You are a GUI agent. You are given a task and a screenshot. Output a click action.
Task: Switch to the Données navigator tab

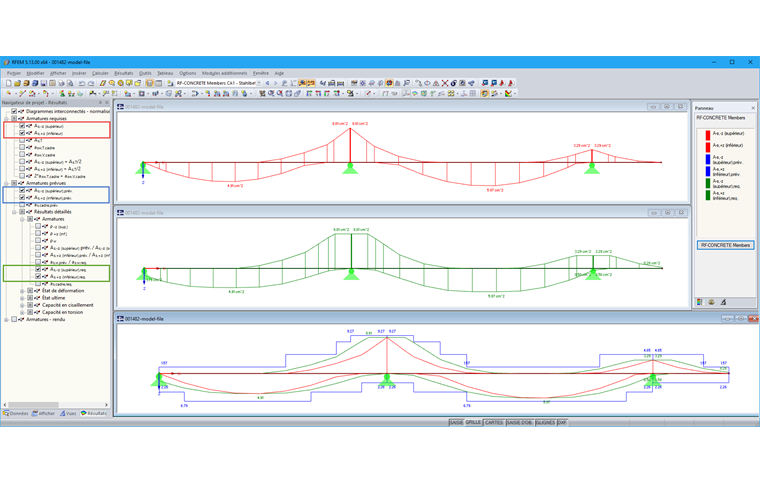(x=16, y=413)
